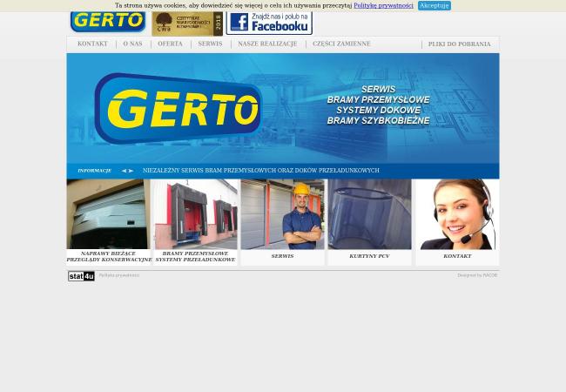Open the Polityka prywatności footer link
Screen dimensions: 566x392
[x=119, y=275]
